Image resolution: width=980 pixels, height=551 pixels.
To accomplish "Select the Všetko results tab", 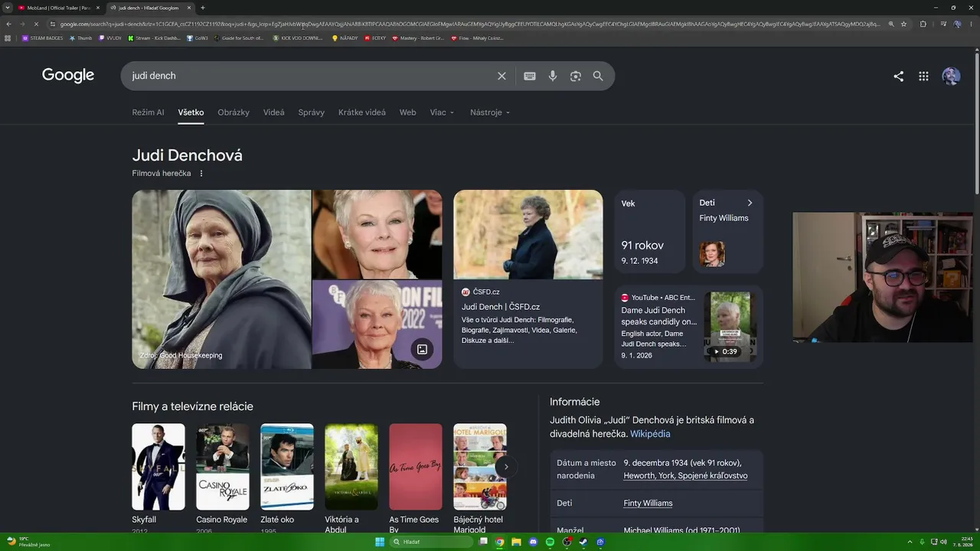I will tap(191, 112).
